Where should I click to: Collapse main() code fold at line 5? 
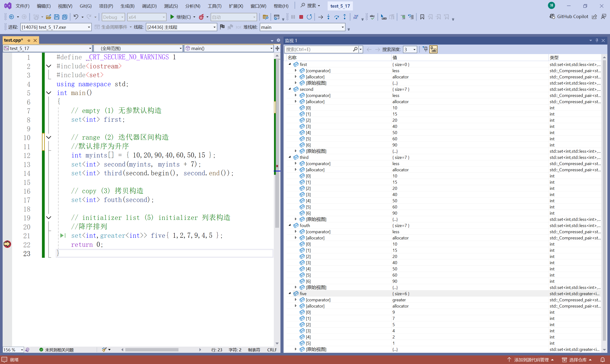49,93
